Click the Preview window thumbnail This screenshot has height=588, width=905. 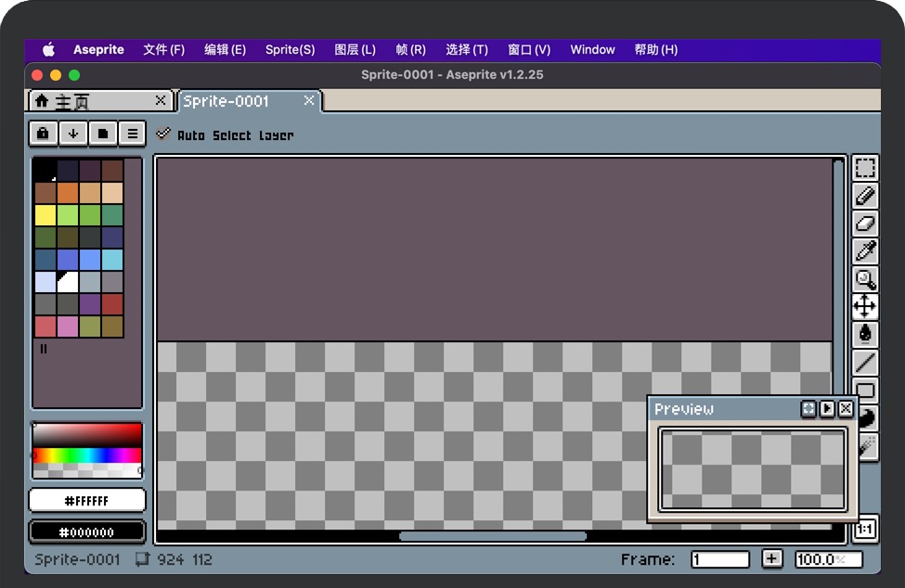tap(753, 469)
